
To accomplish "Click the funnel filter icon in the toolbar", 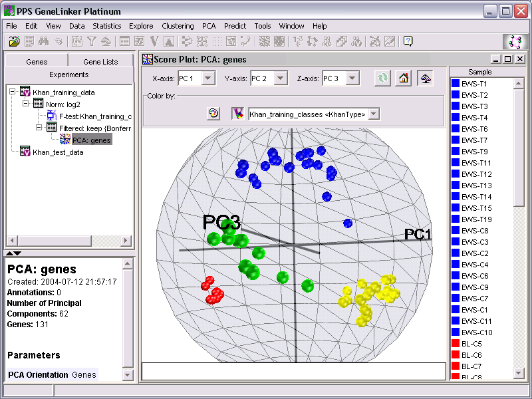I will pyautogui.click(x=92, y=41).
